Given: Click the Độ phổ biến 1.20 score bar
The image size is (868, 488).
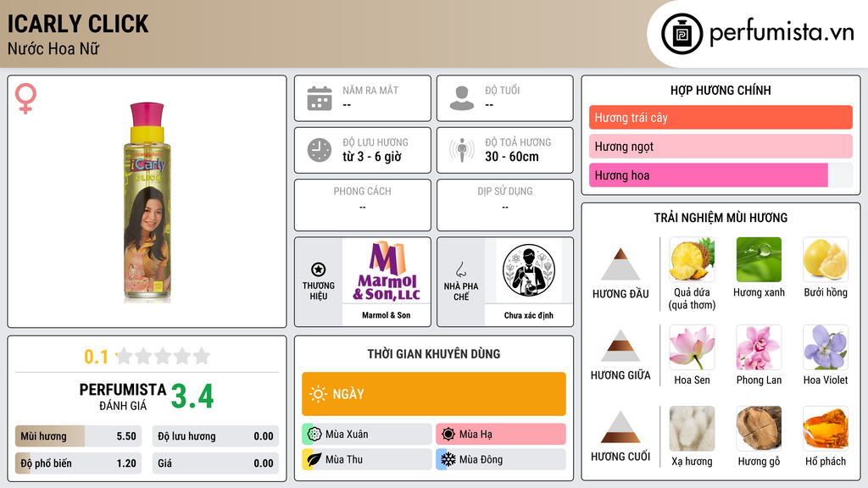Looking at the screenshot, I should click(x=78, y=463).
